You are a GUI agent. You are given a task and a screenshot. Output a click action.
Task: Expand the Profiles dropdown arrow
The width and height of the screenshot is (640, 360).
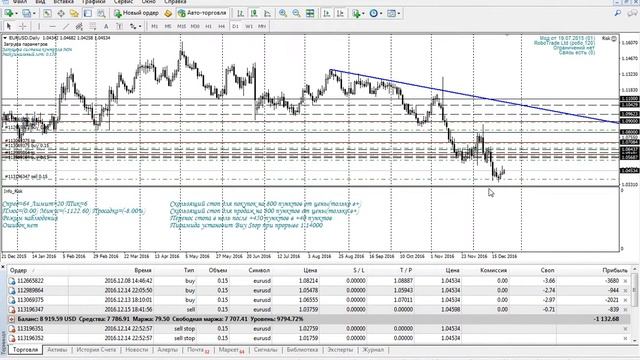click(34, 13)
